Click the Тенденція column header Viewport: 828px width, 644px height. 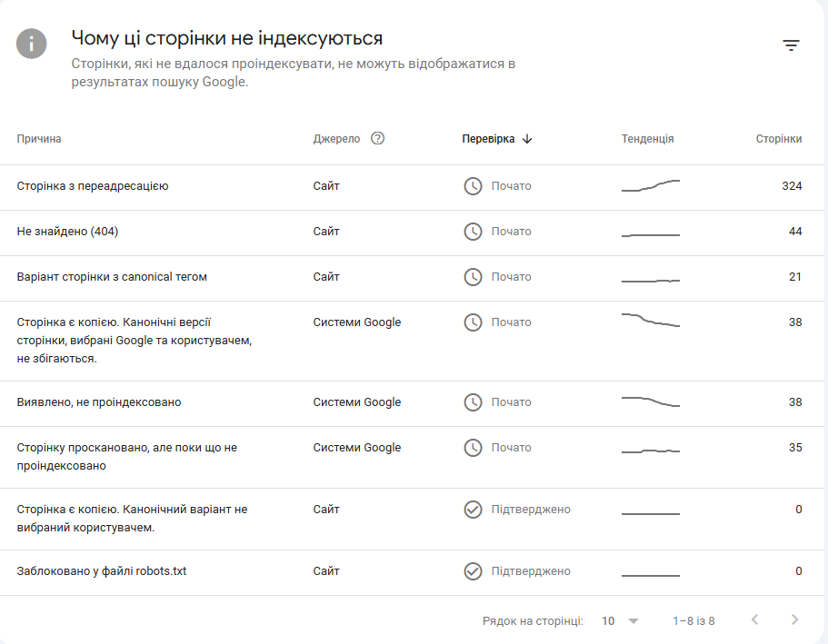[647, 139]
